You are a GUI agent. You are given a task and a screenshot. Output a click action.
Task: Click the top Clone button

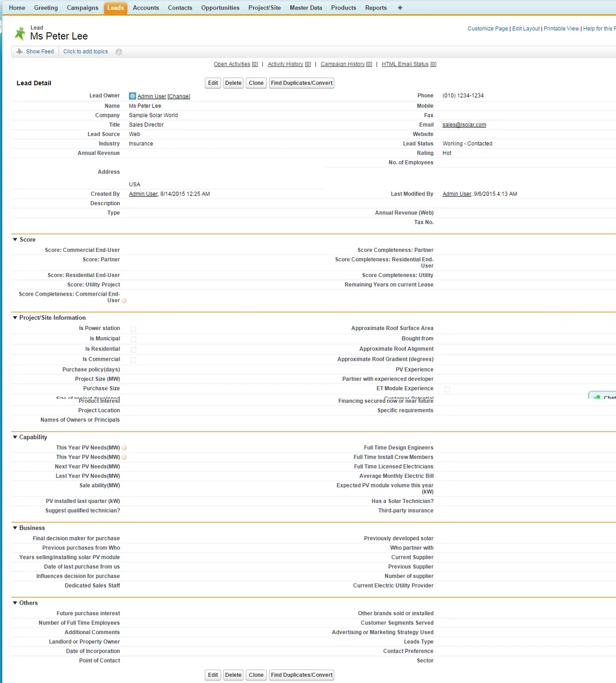256,83
